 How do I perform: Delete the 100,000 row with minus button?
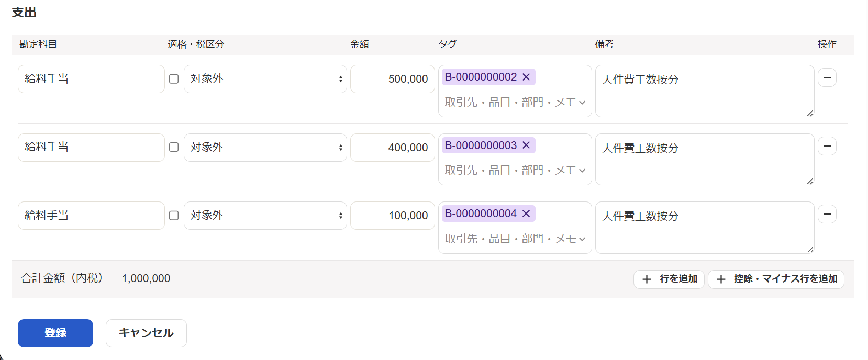coord(827,214)
